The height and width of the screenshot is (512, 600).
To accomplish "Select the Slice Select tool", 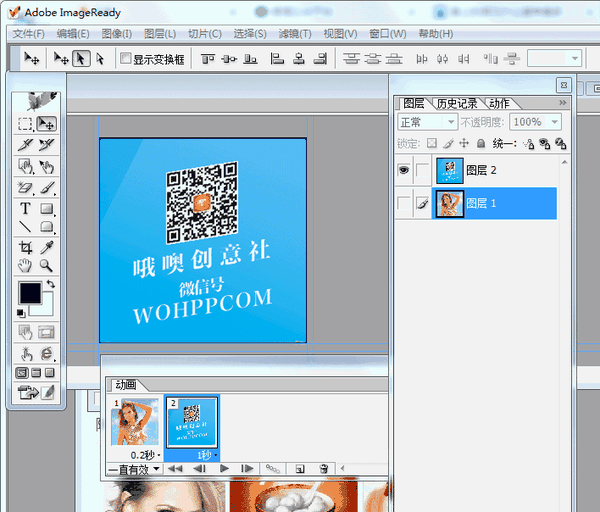I will tap(46, 145).
